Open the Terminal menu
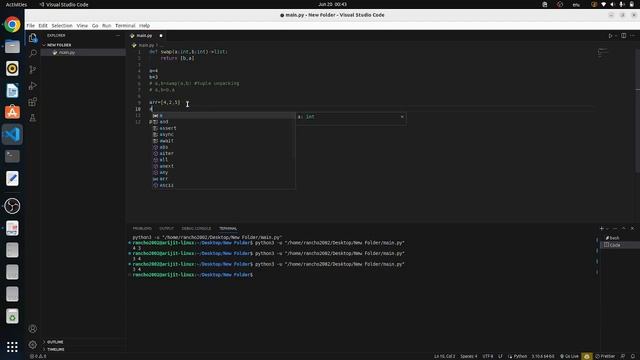The height and width of the screenshot is (360, 640). pyautogui.click(x=125, y=25)
